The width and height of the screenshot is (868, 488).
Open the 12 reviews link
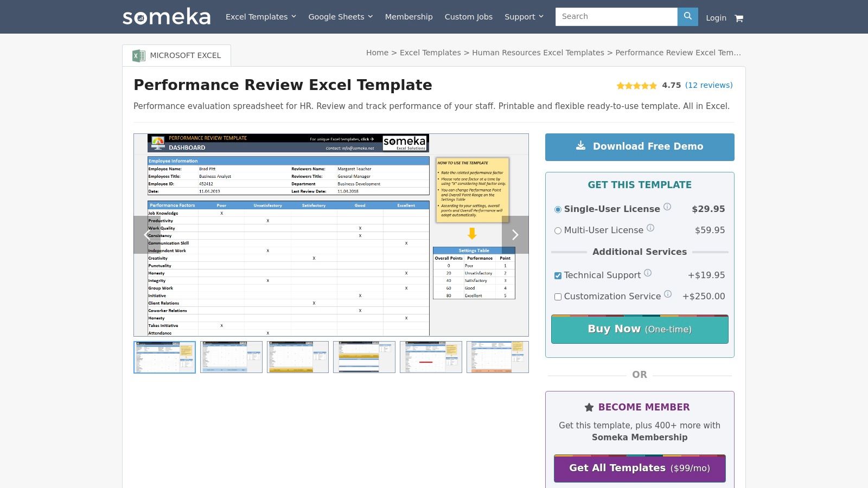point(709,85)
